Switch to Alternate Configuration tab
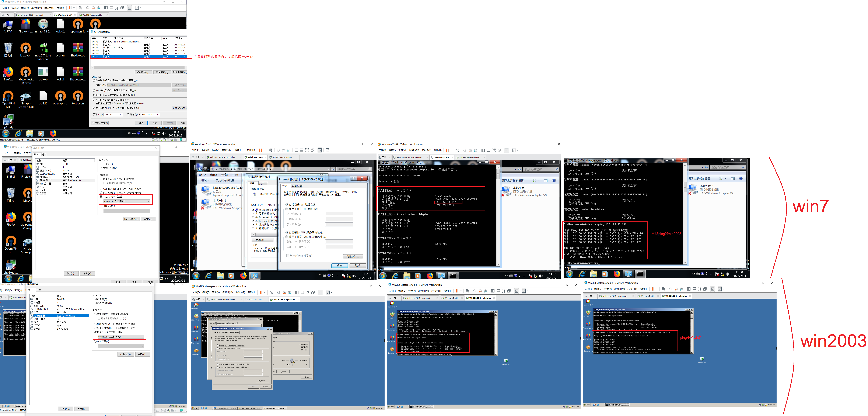Image resolution: width=868 pixels, height=416 pixels. (230, 332)
